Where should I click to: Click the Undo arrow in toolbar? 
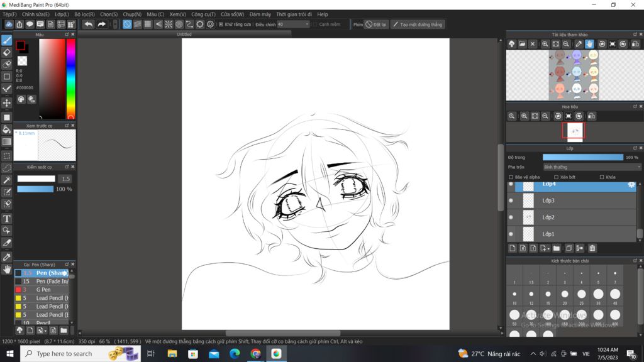(89, 25)
